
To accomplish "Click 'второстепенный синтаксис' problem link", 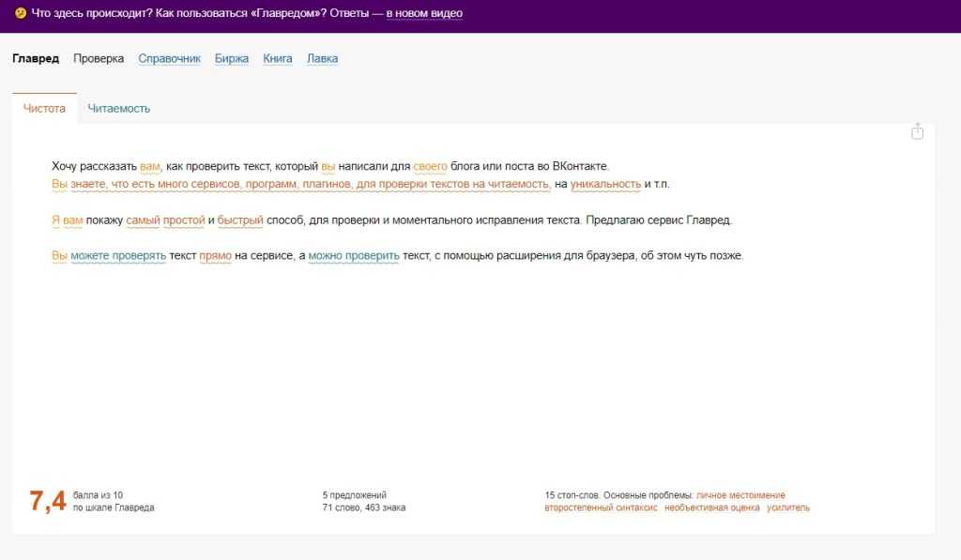I will 599,507.
